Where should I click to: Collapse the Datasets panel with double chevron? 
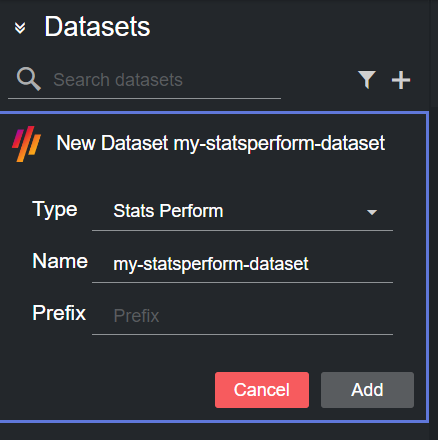tap(20, 28)
